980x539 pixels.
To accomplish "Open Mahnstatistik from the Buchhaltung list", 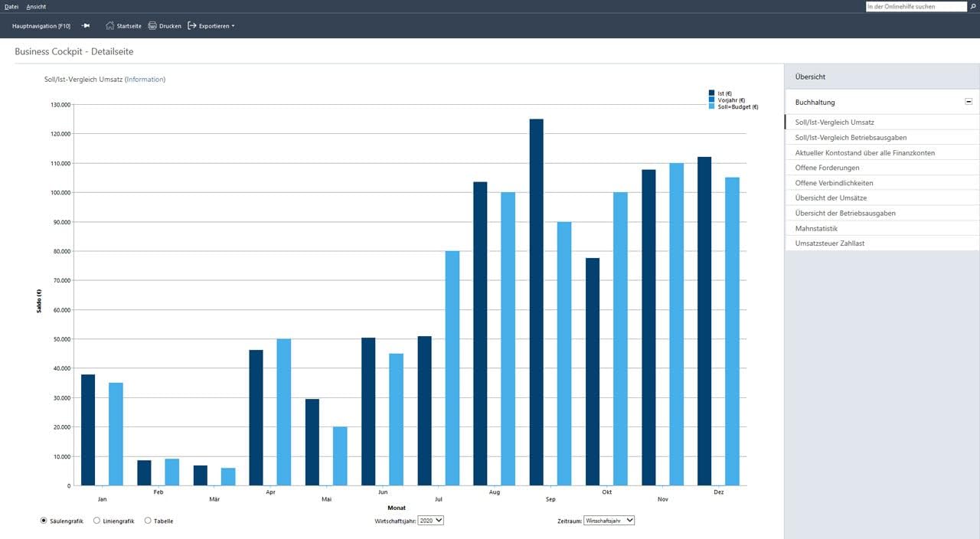I will pos(816,228).
